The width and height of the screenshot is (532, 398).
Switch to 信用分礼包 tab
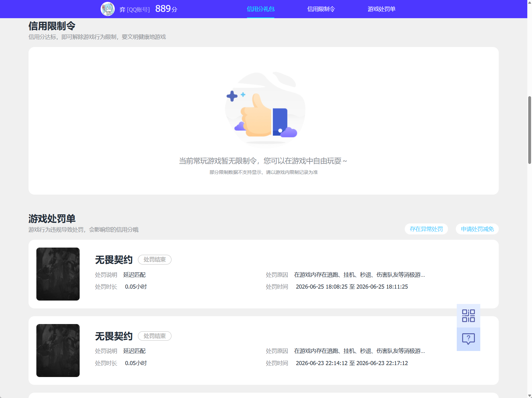(261, 9)
